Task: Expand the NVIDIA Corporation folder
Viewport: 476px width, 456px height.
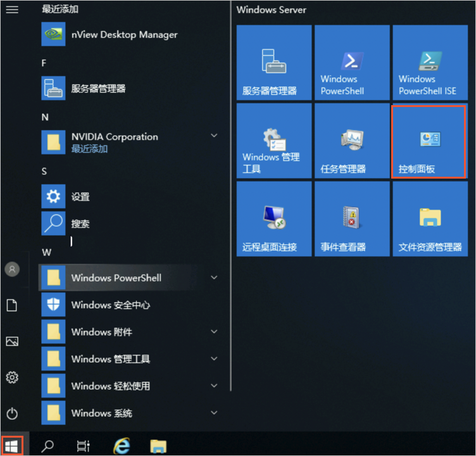Action: pyautogui.click(x=214, y=136)
